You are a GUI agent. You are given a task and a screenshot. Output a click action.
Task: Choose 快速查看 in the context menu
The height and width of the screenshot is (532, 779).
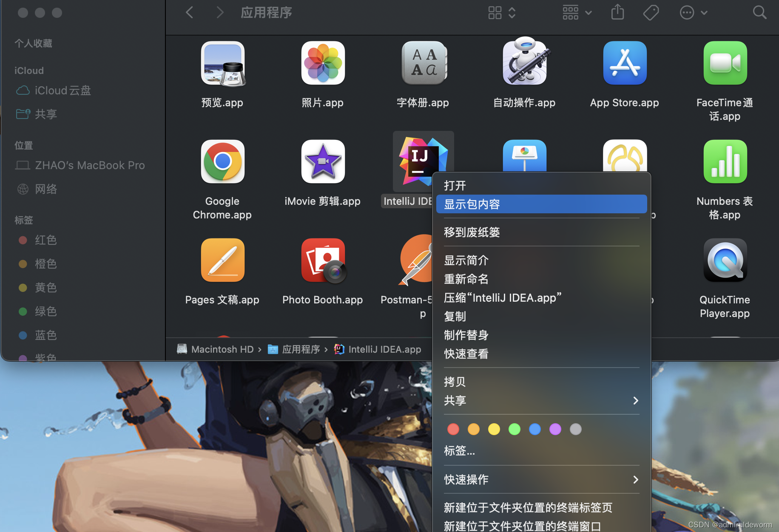click(x=541, y=354)
